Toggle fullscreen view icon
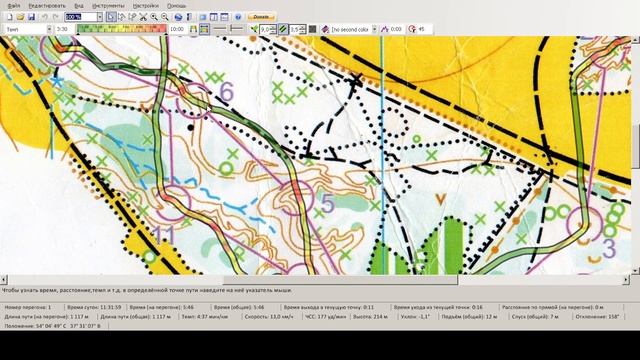The height and width of the screenshot is (360, 640). (202, 17)
